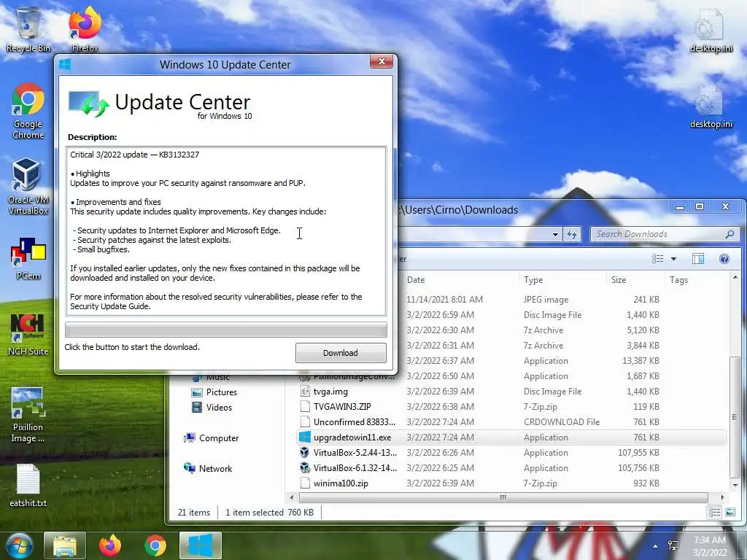Image resolution: width=747 pixels, height=560 pixels.
Task: Switch to the Windows 10 Update Center taskbar item
Action: click(201, 545)
